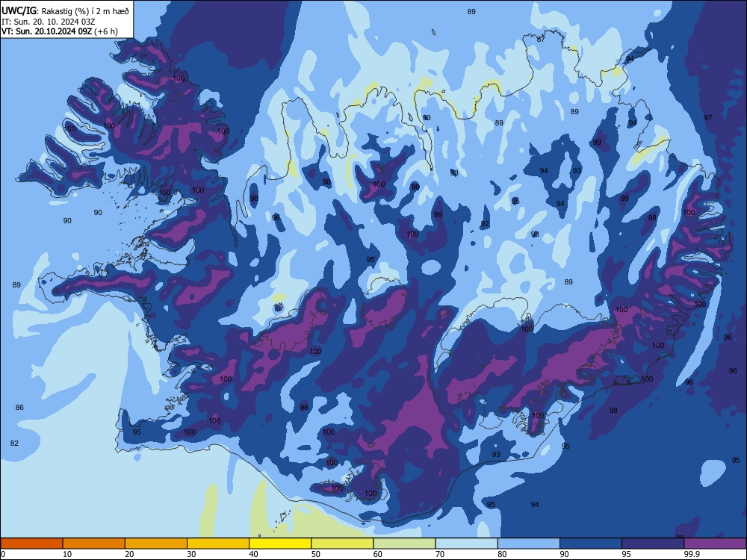Click the legend tick label '50'

(x=316, y=554)
